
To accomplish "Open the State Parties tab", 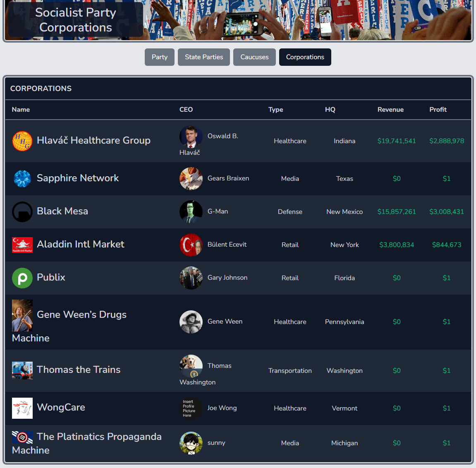I will [203, 57].
